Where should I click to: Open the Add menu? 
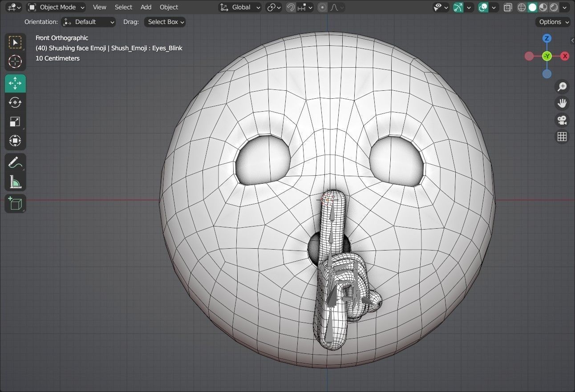[146, 7]
